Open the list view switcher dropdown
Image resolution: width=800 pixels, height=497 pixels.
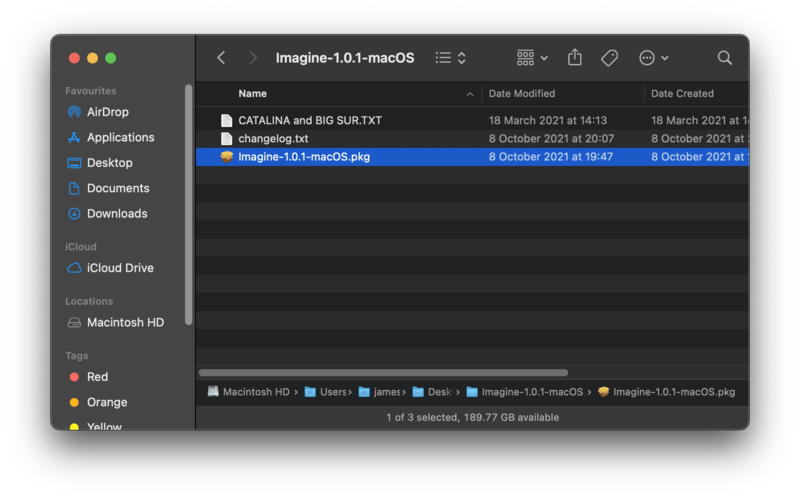pos(451,58)
